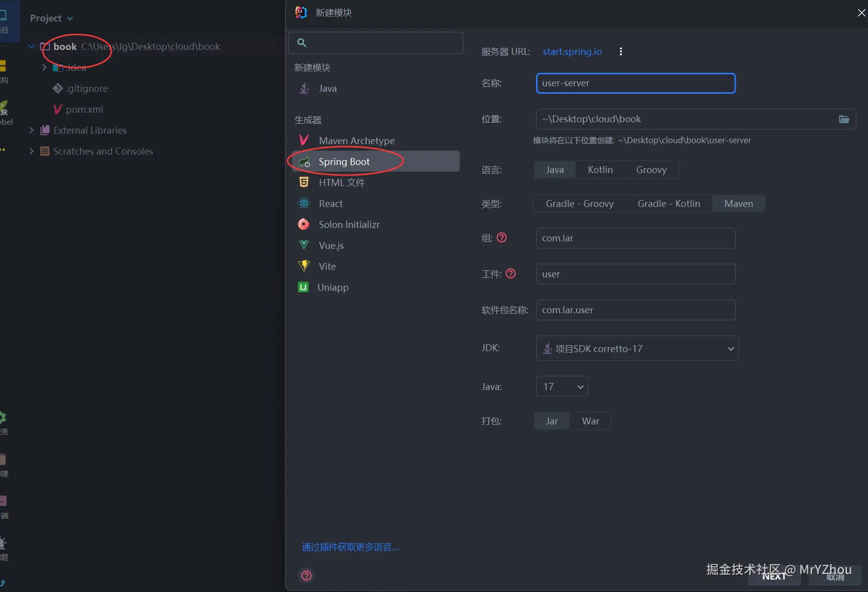Image resolution: width=868 pixels, height=592 pixels.
Task: Click the External Libraries icon in Project tree
Action: pyautogui.click(x=45, y=130)
